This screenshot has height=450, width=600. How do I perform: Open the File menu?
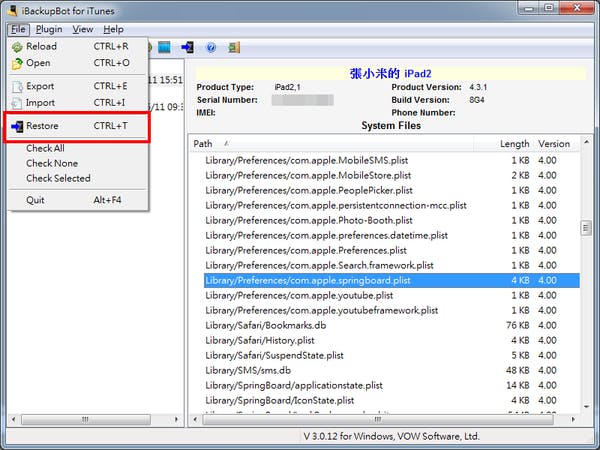18,29
